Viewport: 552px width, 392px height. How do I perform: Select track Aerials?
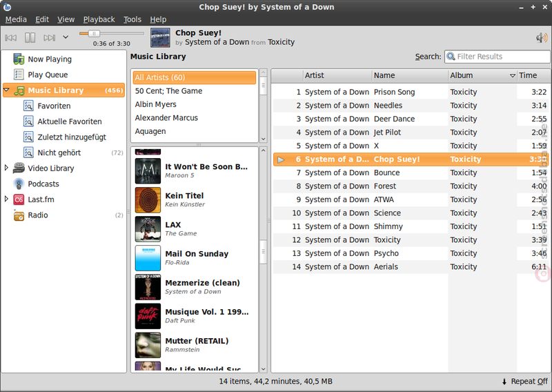[411, 267]
